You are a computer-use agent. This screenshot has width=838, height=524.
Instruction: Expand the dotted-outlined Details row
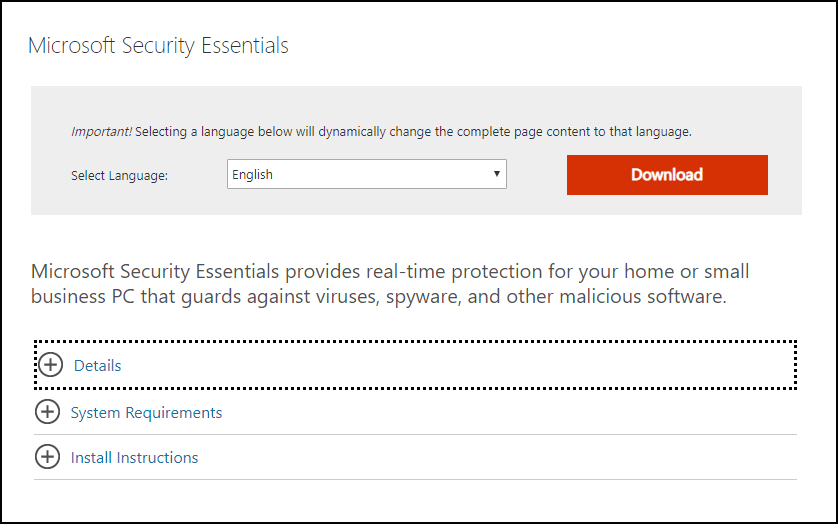click(415, 365)
